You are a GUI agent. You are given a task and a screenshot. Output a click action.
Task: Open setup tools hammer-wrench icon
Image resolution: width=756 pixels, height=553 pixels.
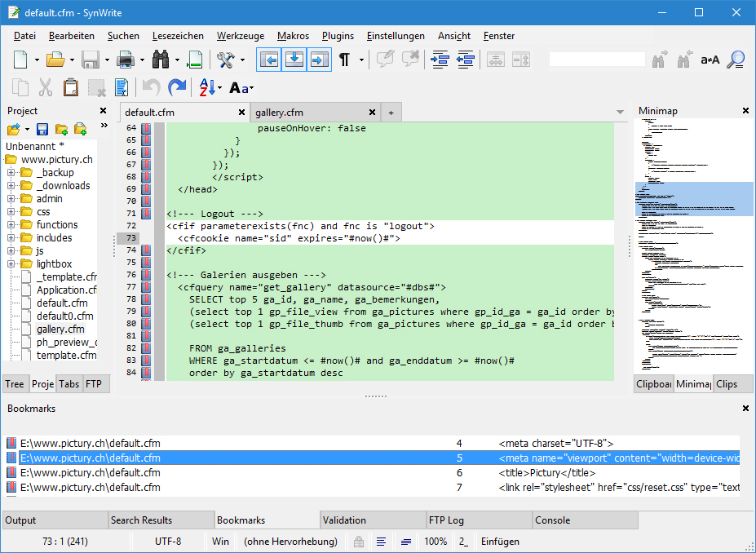point(225,60)
